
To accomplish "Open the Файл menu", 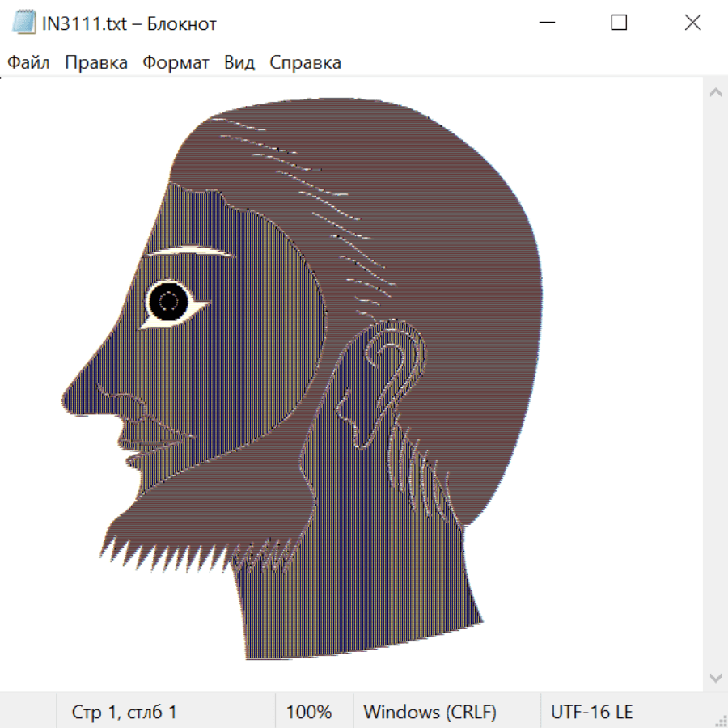I will click(x=28, y=63).
